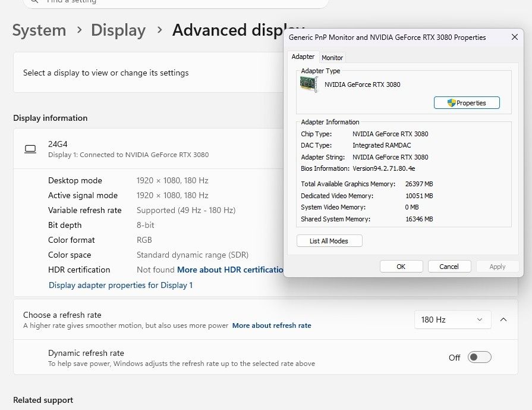Screen dimensions: 532x410
Task: Click the Related support heading
Action: click(x=43, y=400)
